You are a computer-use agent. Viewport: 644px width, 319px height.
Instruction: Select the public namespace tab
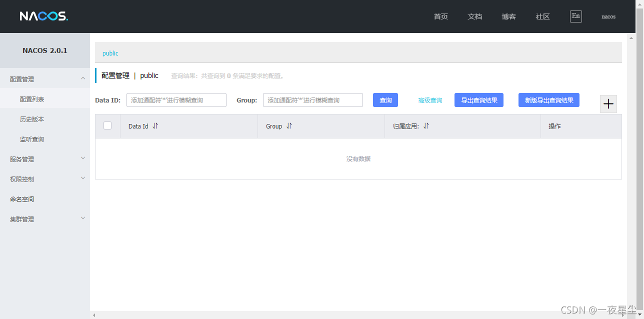(x=110, y=53)
